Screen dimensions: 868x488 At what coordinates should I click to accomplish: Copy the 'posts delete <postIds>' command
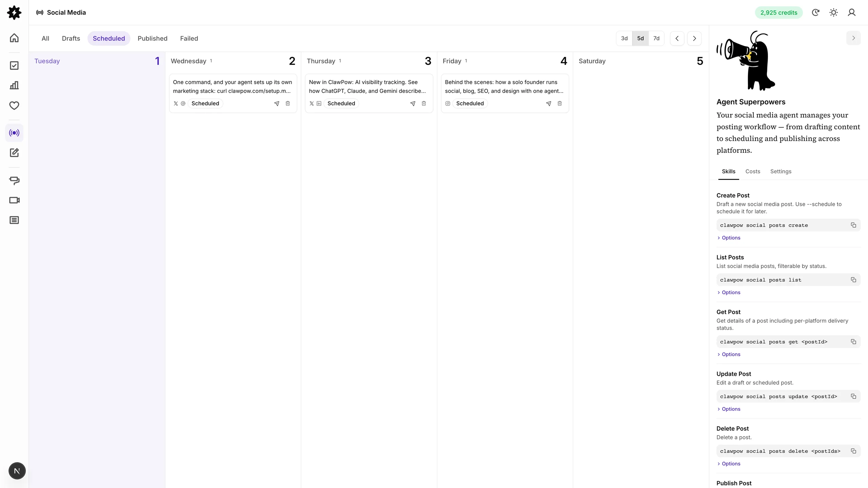click(853, 451)
